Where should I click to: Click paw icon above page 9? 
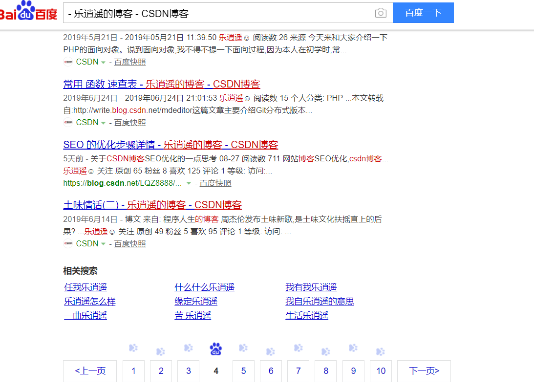click(353, 348)
